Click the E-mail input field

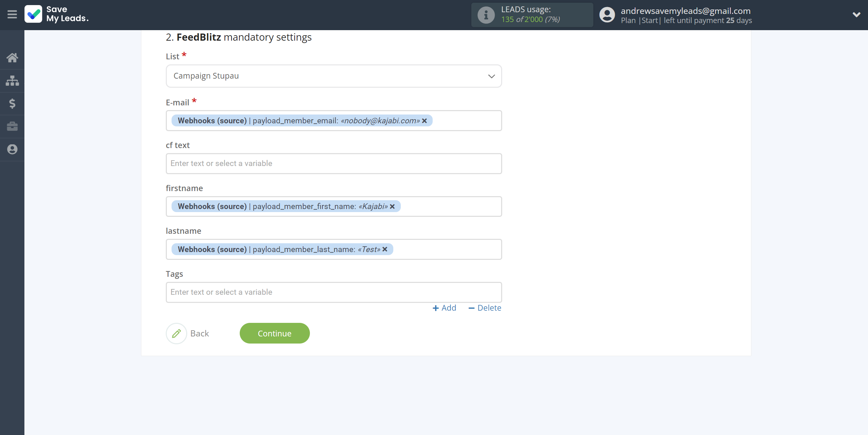(334, 121)
